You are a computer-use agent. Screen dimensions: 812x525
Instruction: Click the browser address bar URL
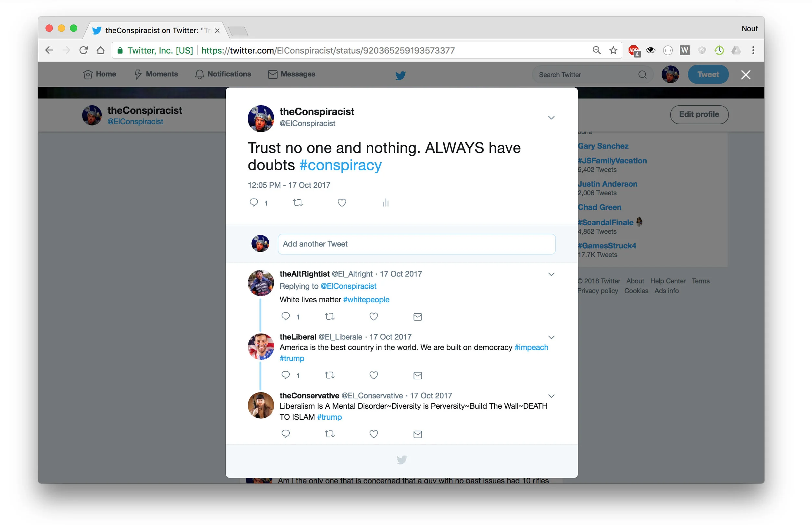point(328,50)
